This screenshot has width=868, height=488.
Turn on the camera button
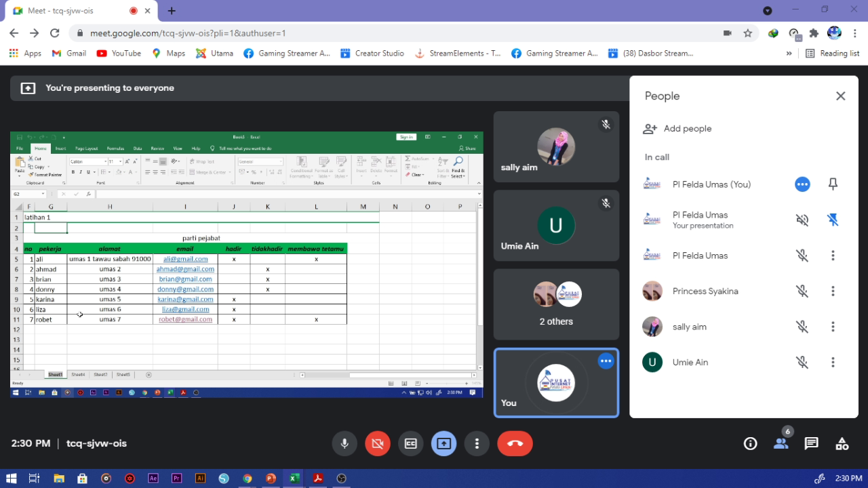378,443
